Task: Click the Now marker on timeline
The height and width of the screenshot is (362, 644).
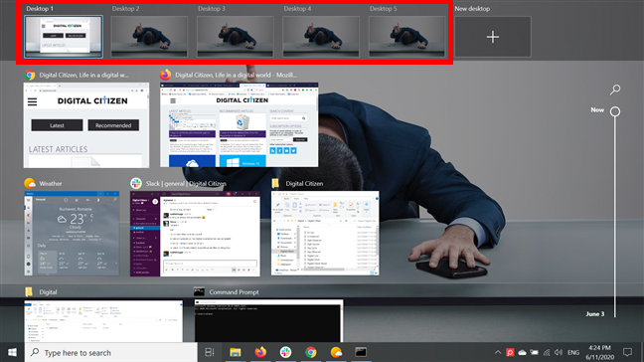Action: coord(615,111)
